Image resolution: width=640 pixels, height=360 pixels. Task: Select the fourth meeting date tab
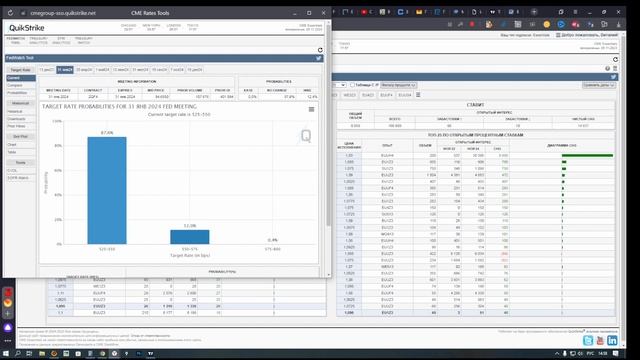tap(102, 70)
